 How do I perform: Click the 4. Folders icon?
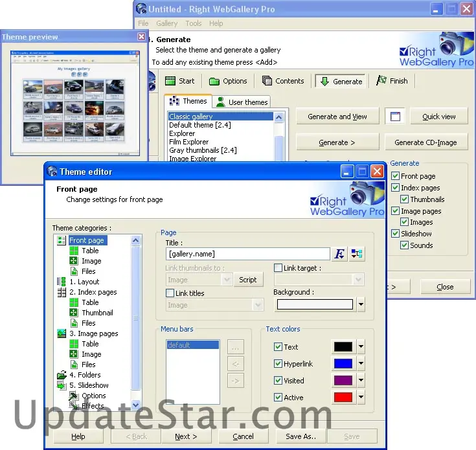coord(62,375)
